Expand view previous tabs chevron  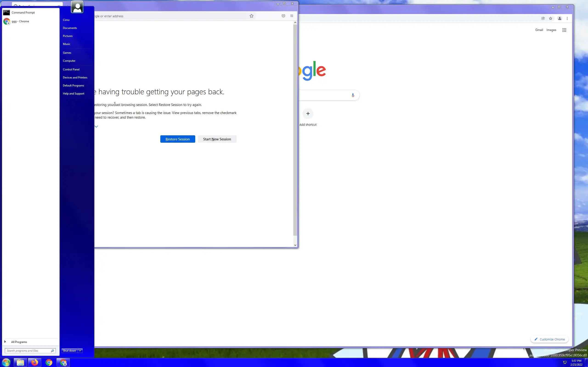(96, 126)
